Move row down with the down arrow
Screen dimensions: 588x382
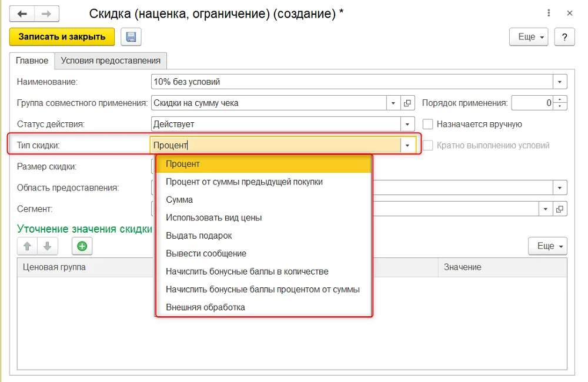pyautogui.click(x=47, y=246)
